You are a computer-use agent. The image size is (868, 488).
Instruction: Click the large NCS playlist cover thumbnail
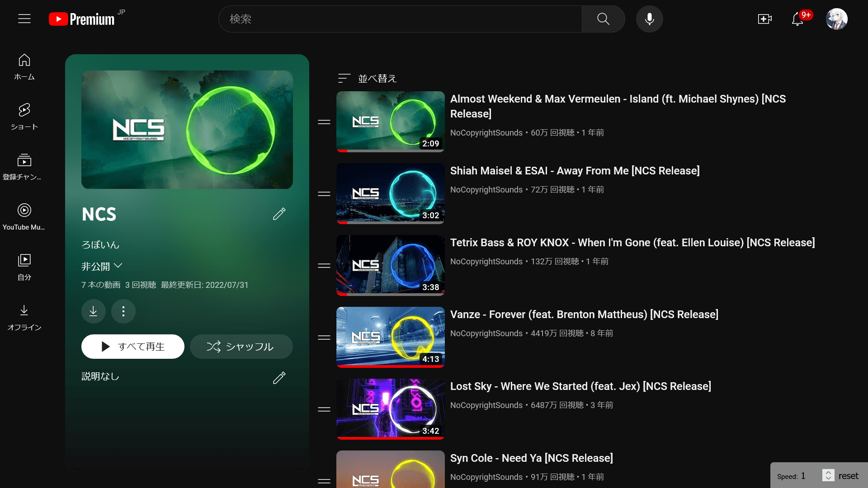(x=187, y=130)
